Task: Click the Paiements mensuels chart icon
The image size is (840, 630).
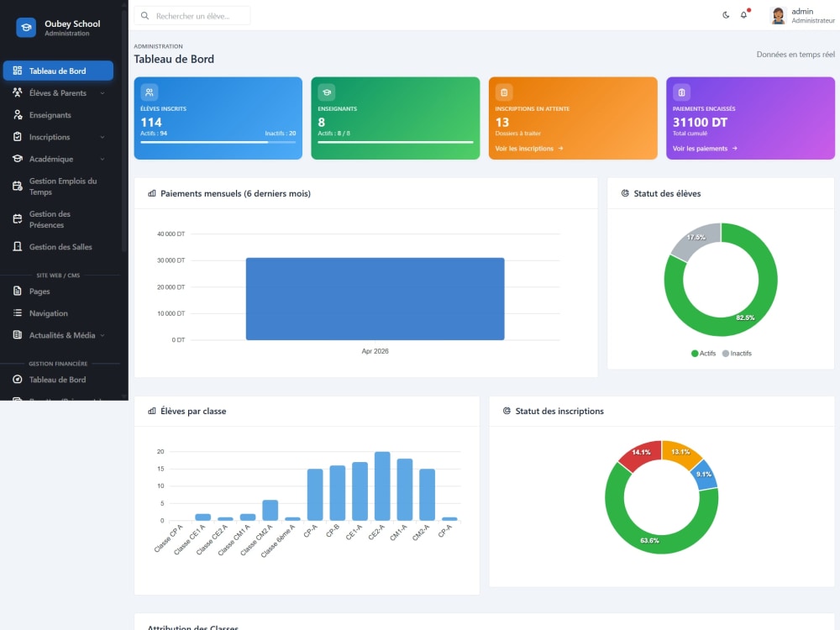Action: coord(151,193)
